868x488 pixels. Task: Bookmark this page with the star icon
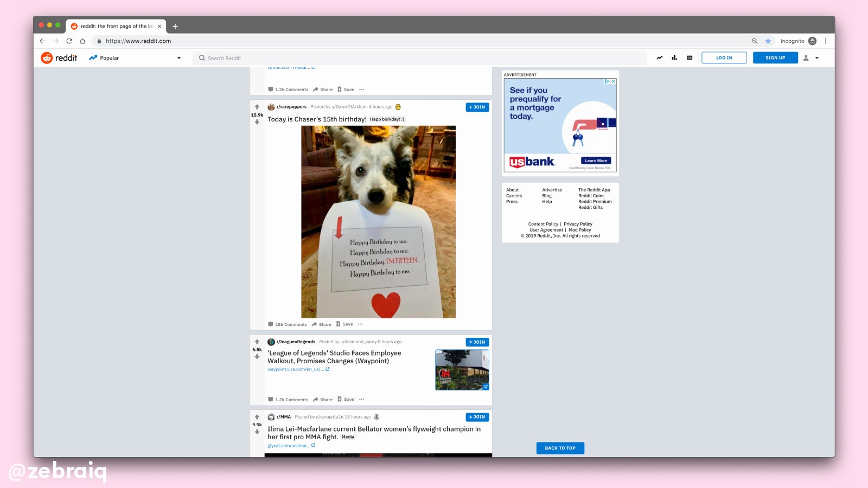click(768, 41)
